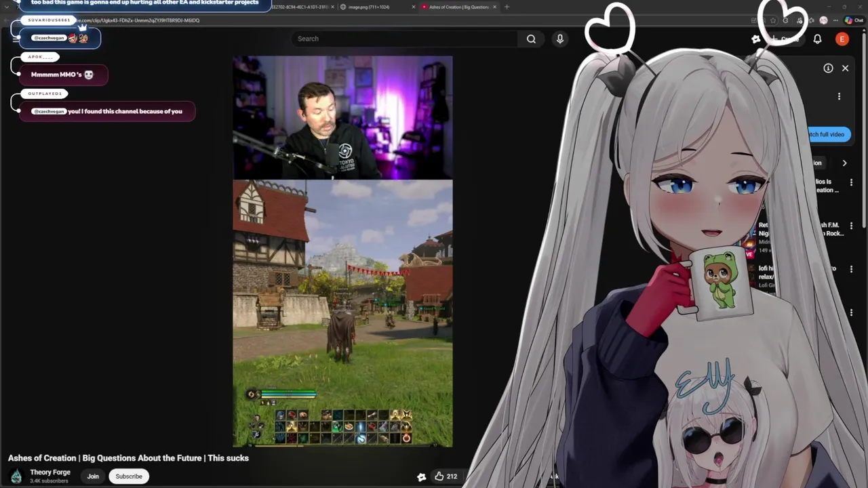Open the account avatar 'E' menu

pyautogui.click(x=842, y=39)
